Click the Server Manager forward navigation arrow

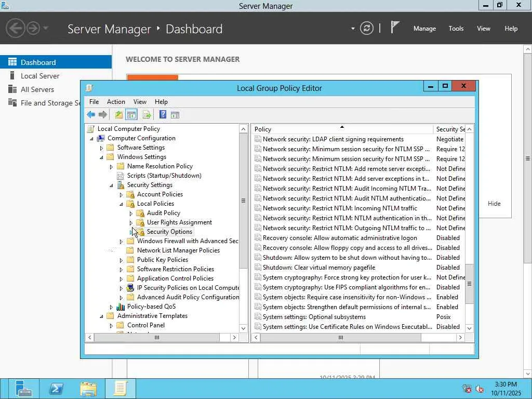tap(33, 28)
